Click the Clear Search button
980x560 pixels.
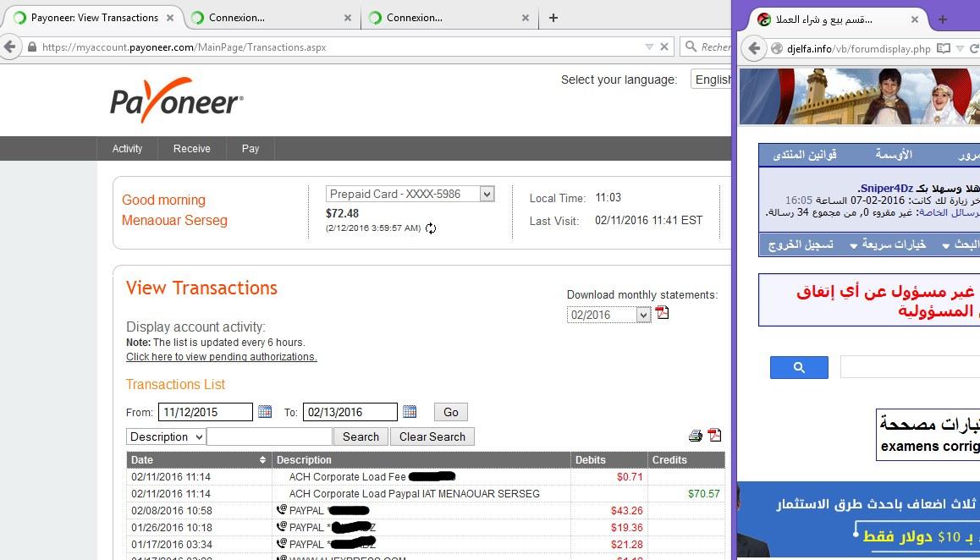tap(432, 436)
